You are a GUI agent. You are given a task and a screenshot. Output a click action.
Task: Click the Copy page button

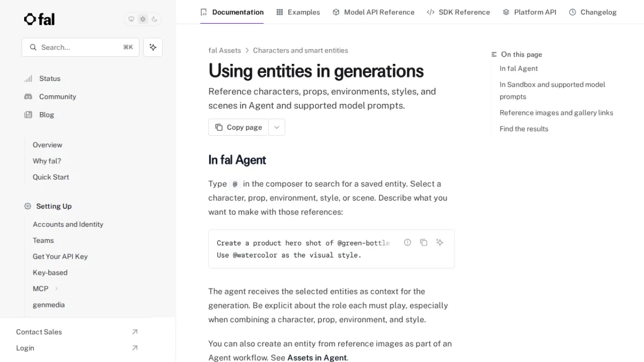click(238, 127)
